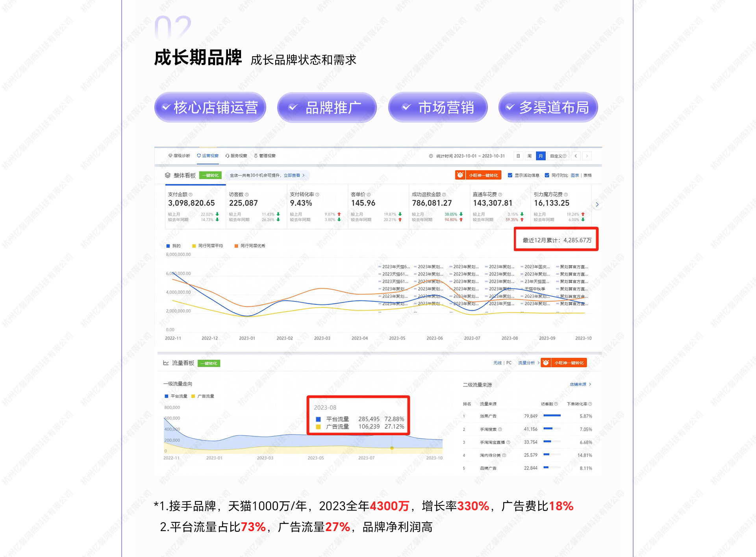Image resolution: width=756 pixels, height=557 pixels.
Task: Go to the next period with right arrow
Action: click(587, 156)
